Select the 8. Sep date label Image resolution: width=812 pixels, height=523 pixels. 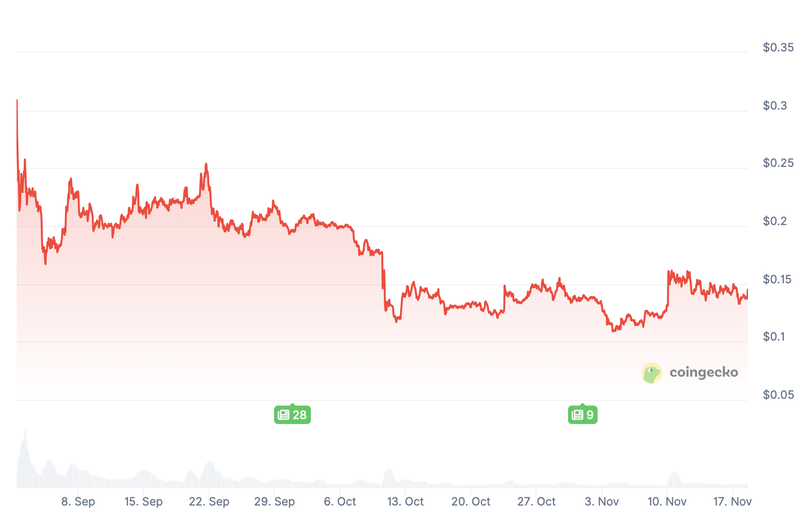[x=78, y=502]
